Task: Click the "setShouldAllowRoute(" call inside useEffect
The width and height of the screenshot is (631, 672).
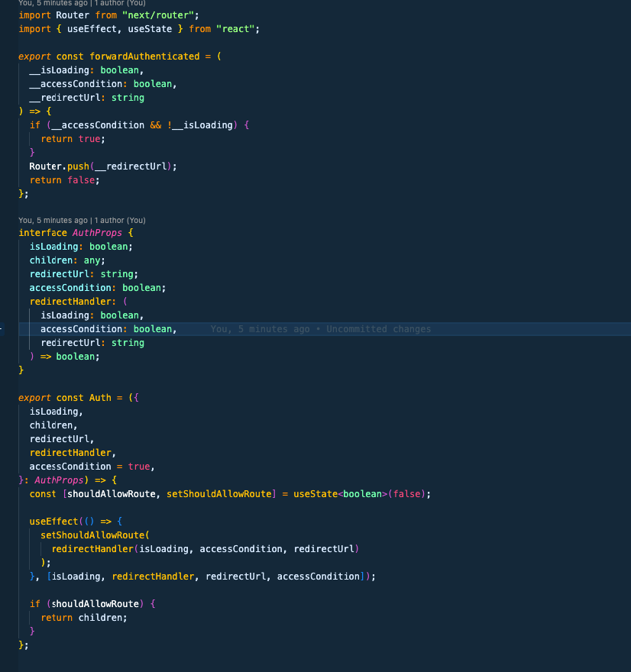Action: pos(95,535)
